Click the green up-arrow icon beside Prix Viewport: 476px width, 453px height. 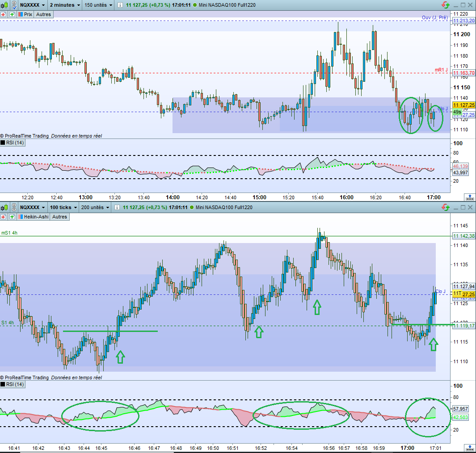pos(12,14)
